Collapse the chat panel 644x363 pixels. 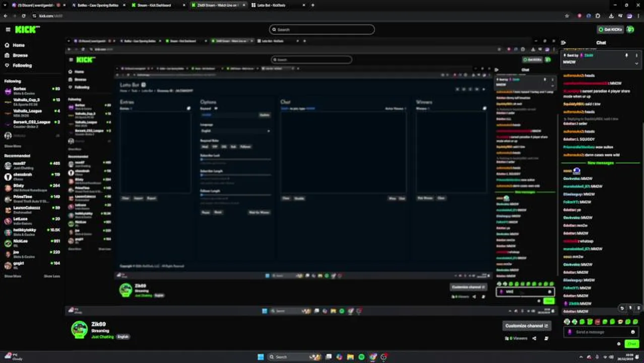click(x=563, y=43)
